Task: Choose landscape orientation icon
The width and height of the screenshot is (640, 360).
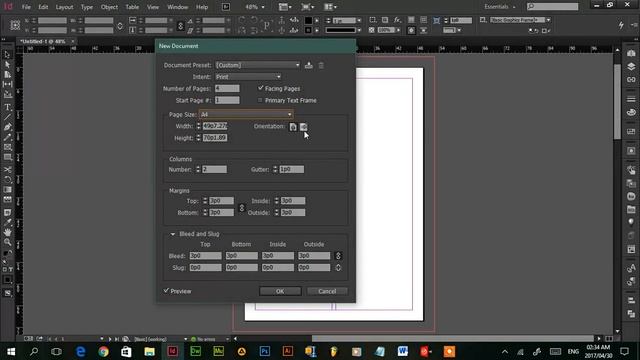Action: pos(303,127)
